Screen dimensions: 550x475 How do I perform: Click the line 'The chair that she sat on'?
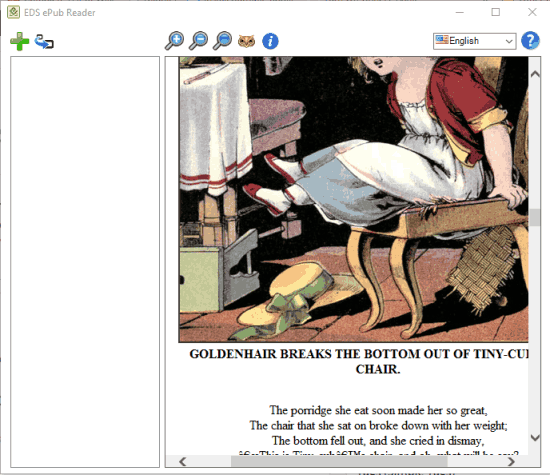pyautogui.click(x=378, y=426)
